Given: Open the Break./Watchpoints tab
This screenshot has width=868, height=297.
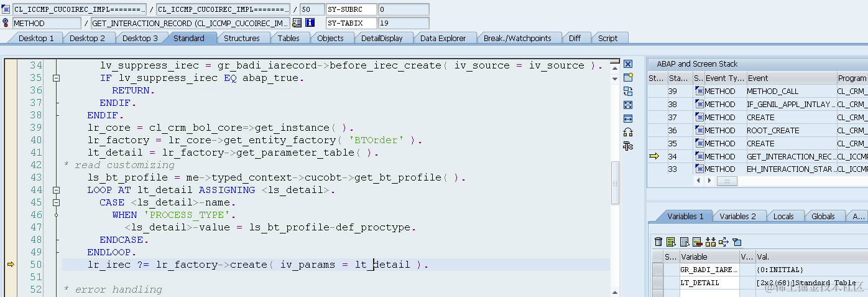Looking at the screenshot, I should [517, 38].
